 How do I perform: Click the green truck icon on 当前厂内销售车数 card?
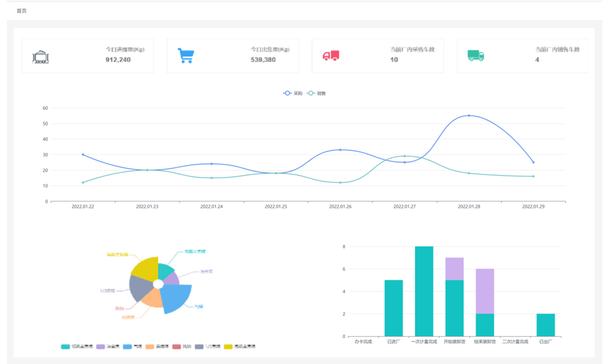(476, 55)
